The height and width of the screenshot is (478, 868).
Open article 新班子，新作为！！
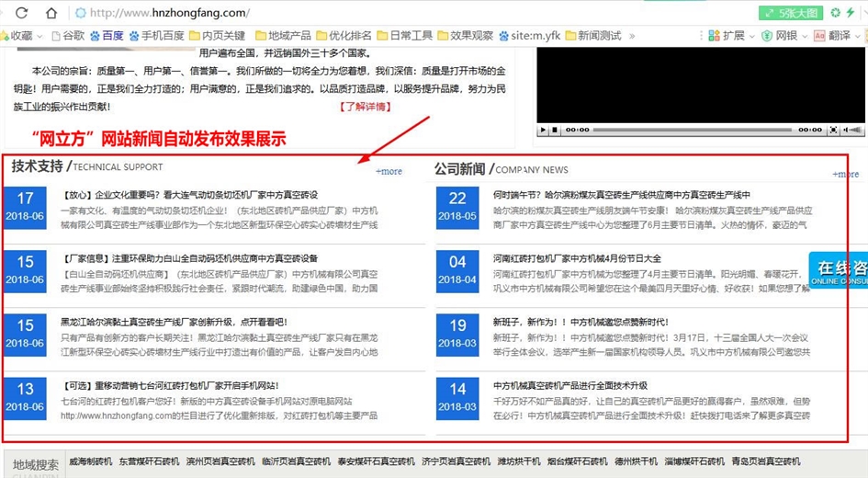581,322
